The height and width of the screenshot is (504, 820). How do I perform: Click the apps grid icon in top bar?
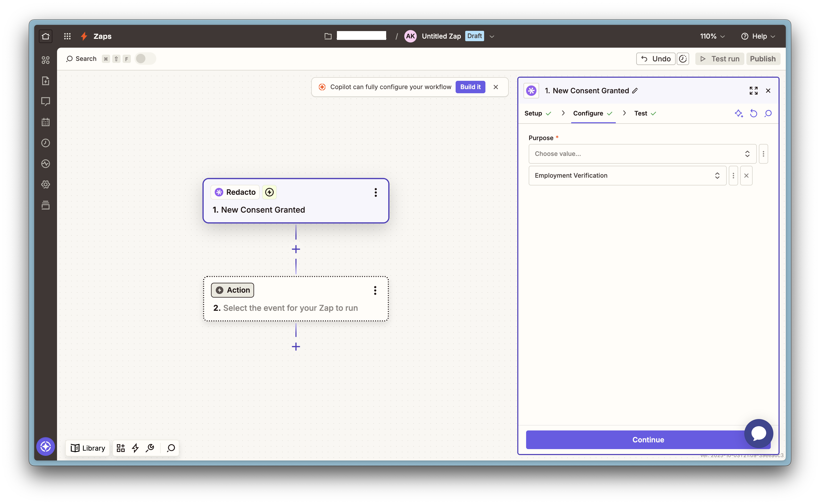pyautogui.click(x=67, y=36)
